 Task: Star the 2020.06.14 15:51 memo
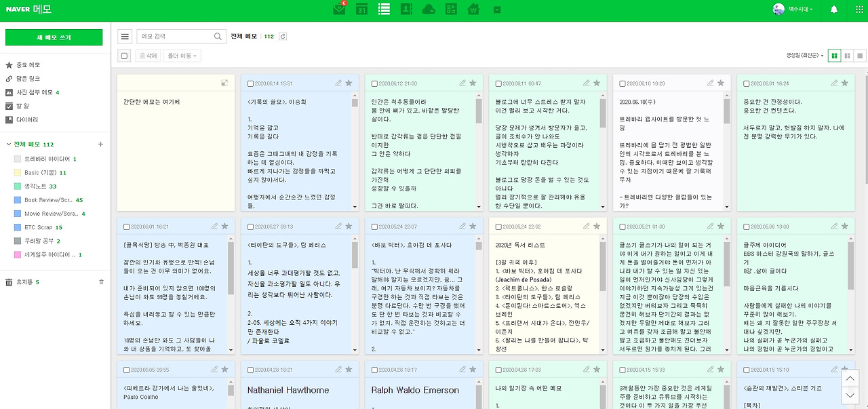tap(349, 83)
